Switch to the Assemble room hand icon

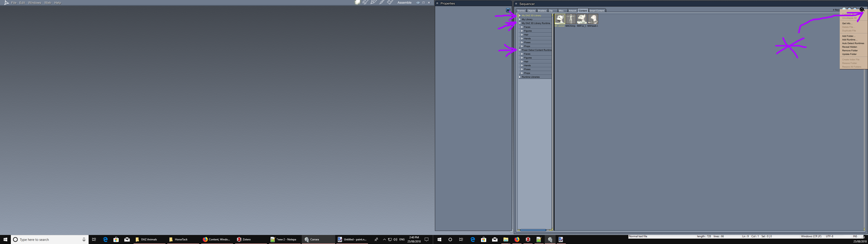tap(357, 2)
